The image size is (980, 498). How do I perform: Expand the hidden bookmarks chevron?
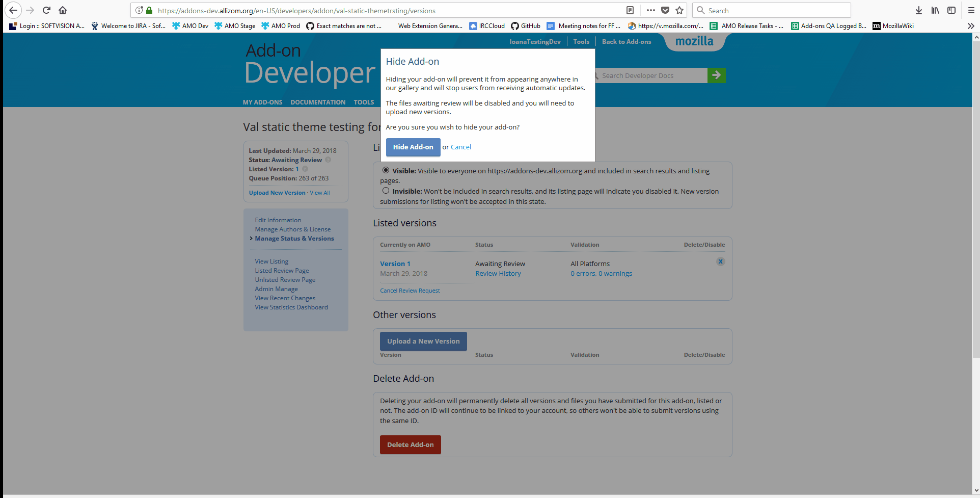[x=970, y=25]
